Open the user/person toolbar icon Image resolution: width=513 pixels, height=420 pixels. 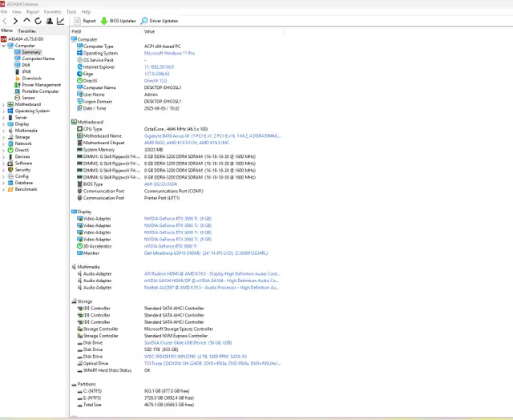click(x=50, y=21)
